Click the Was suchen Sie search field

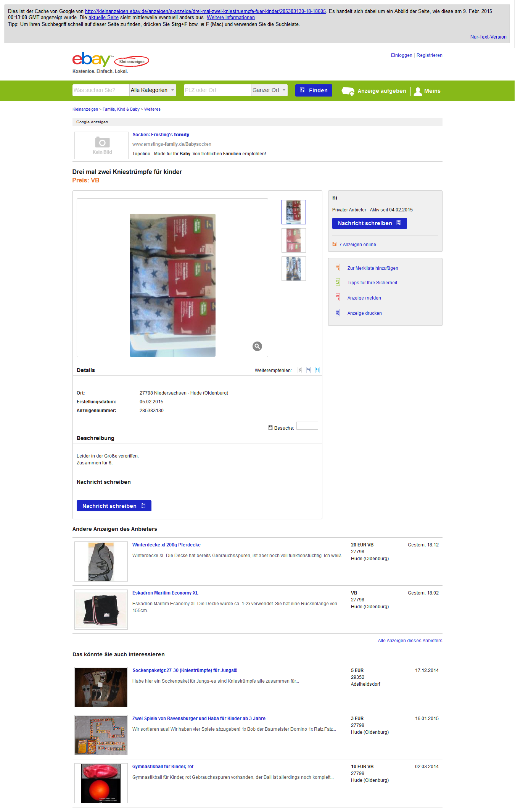pyautogui.click(x=101, y=90)
